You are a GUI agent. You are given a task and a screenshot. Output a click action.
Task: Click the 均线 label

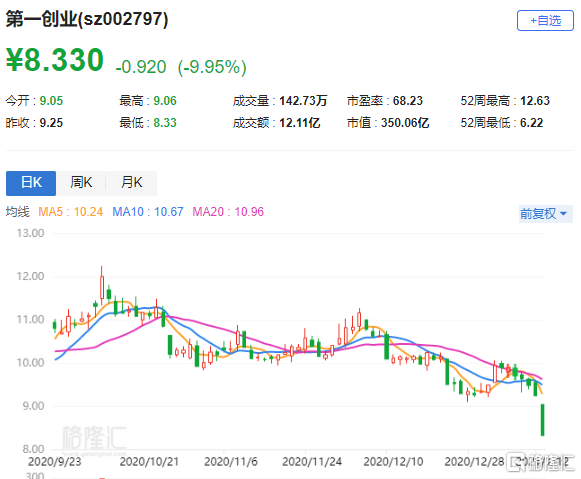coord(17,212)
